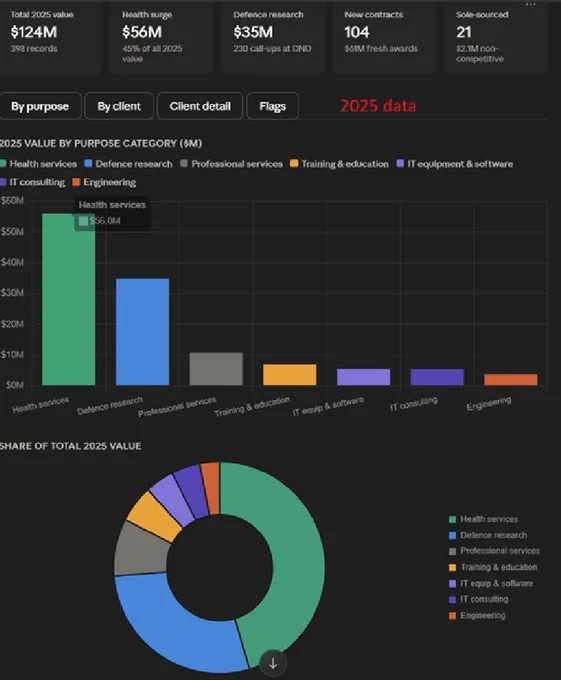
Task: Open the three-dot options menu
Action: pos(531,4)
